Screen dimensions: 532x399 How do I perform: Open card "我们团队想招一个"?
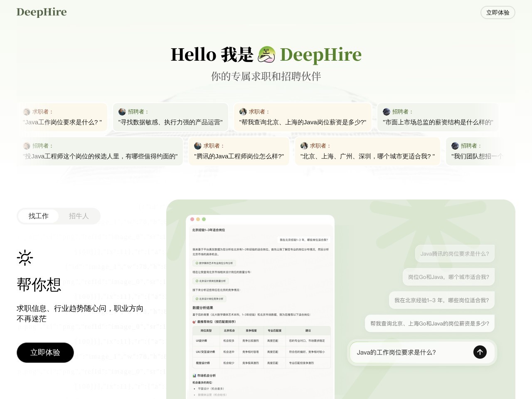pos(480,151)
